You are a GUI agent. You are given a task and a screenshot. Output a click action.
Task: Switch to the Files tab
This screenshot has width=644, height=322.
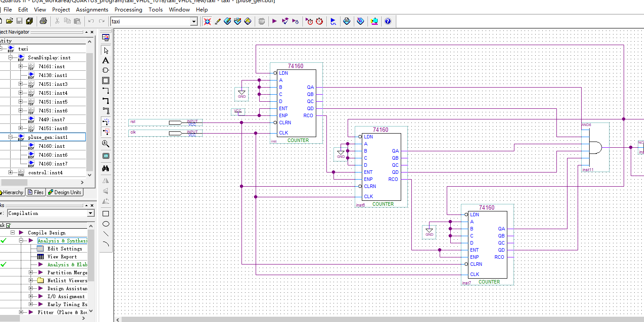click(35, 192)
